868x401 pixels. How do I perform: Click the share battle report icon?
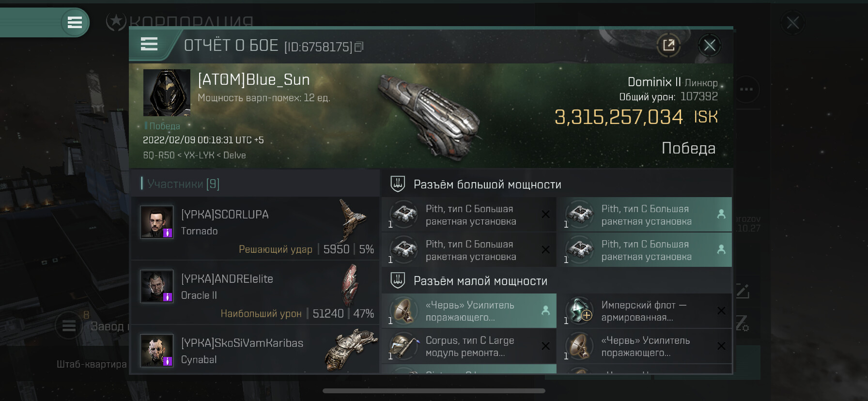click(668, 46)
